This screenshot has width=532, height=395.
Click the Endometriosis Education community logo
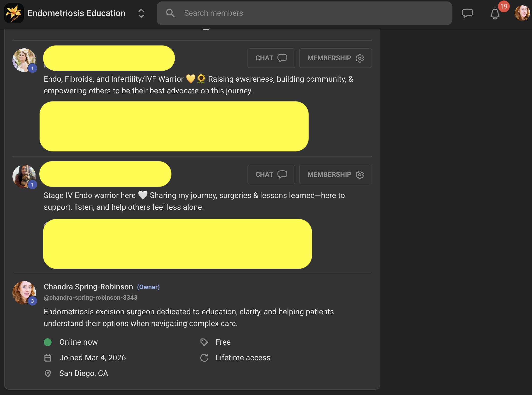14,13
